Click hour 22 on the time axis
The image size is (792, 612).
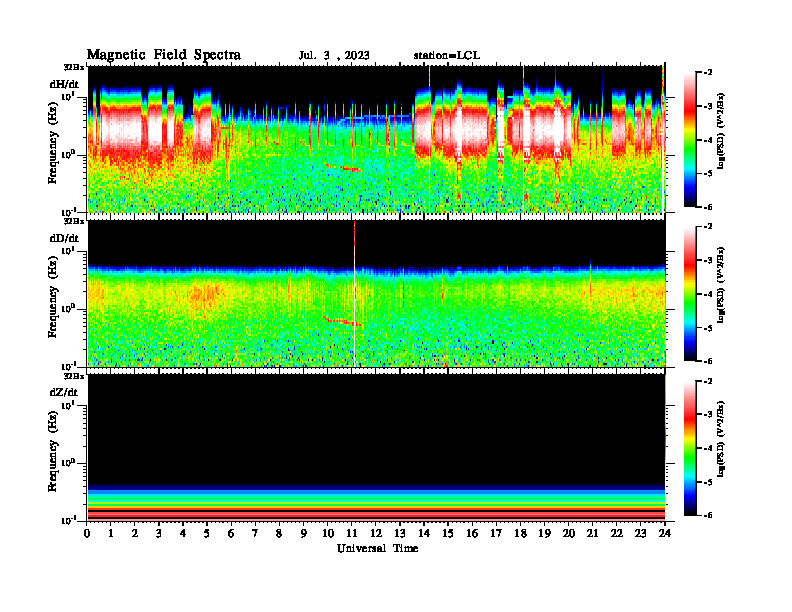[x=617, y=534]
